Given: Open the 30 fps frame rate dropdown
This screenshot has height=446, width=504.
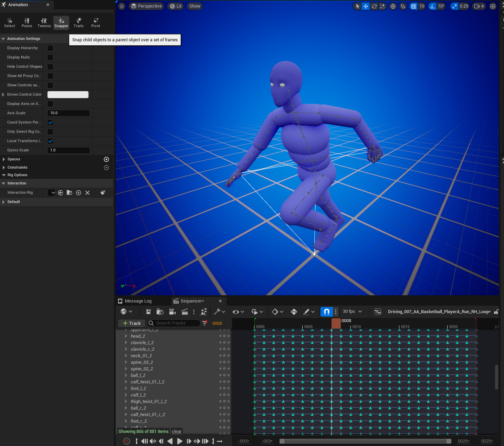Looking at the screenshot, I should tap(352, 311).
